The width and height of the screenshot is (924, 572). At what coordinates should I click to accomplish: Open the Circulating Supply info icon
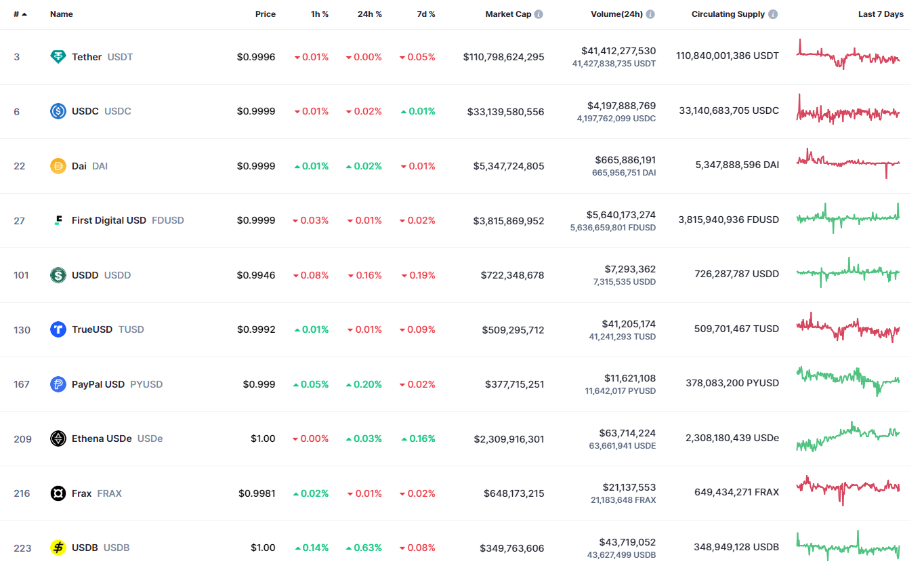click(x=773, y=14)
